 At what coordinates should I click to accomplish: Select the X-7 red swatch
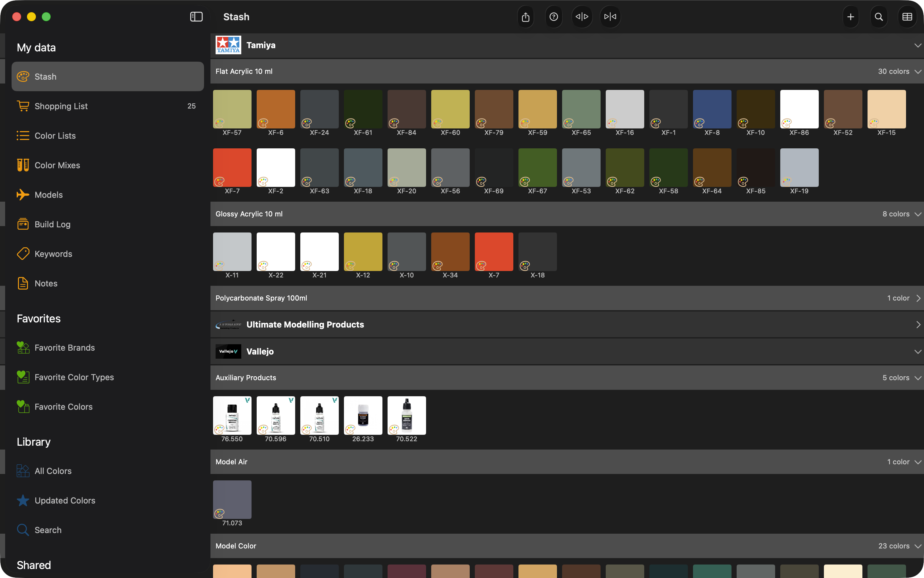494,251
